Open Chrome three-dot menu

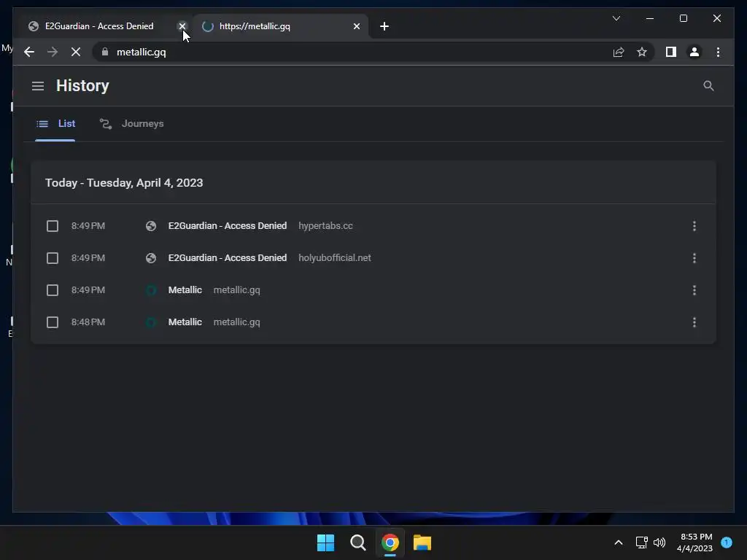pyautogui.click(x=718, y=52)
